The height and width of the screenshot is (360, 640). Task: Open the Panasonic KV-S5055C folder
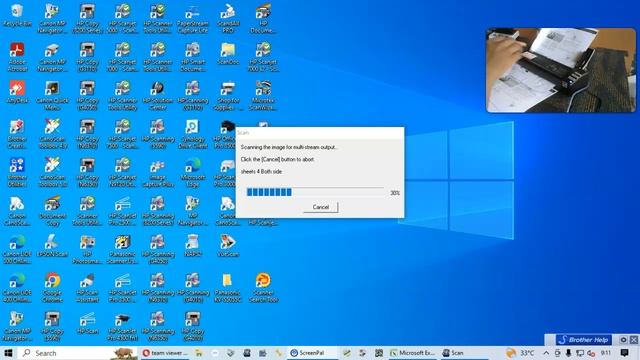228,288
